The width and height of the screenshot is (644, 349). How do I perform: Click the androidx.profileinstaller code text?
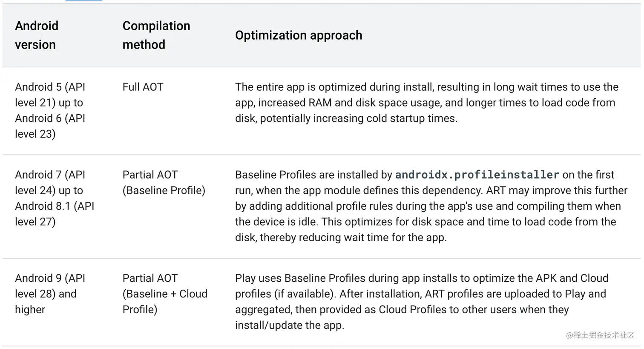477,175
